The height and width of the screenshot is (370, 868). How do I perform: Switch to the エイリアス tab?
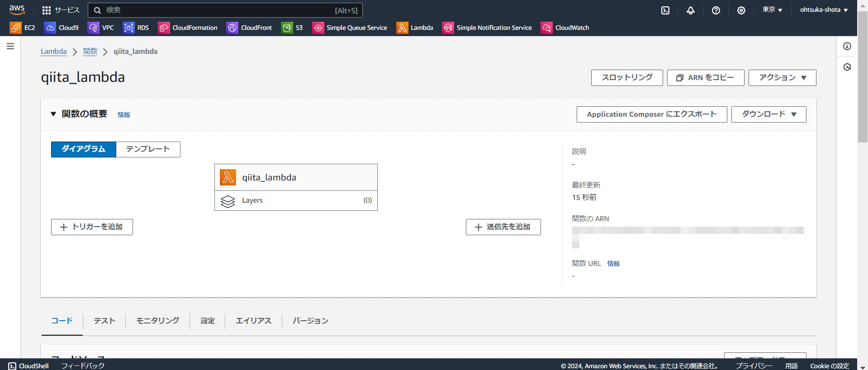click(x=253, y=321)
